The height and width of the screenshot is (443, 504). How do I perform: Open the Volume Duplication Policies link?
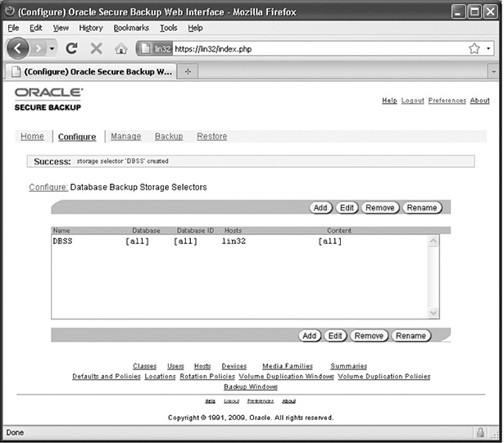384,376
